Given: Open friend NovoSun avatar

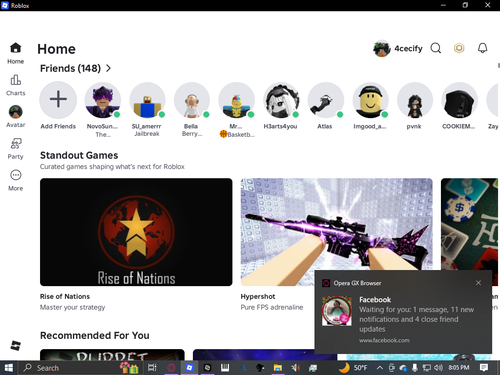Looking at the screenshot, I should 103,100.
